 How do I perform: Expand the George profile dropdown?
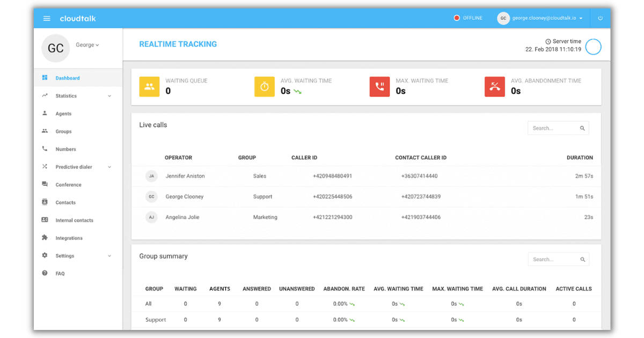[x=87, y=45]
